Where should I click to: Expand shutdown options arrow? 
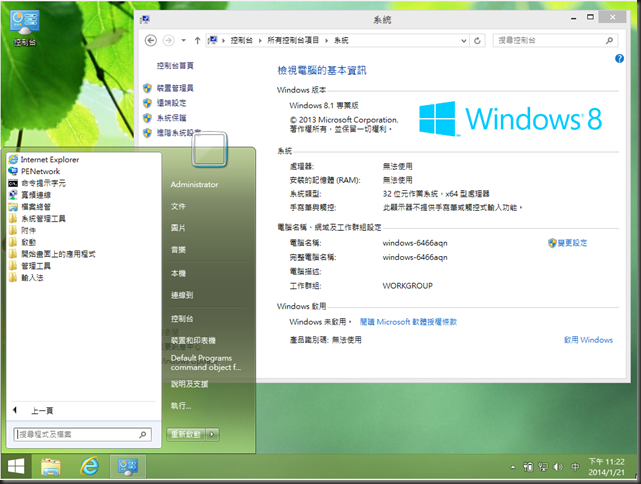pos(212,434)
